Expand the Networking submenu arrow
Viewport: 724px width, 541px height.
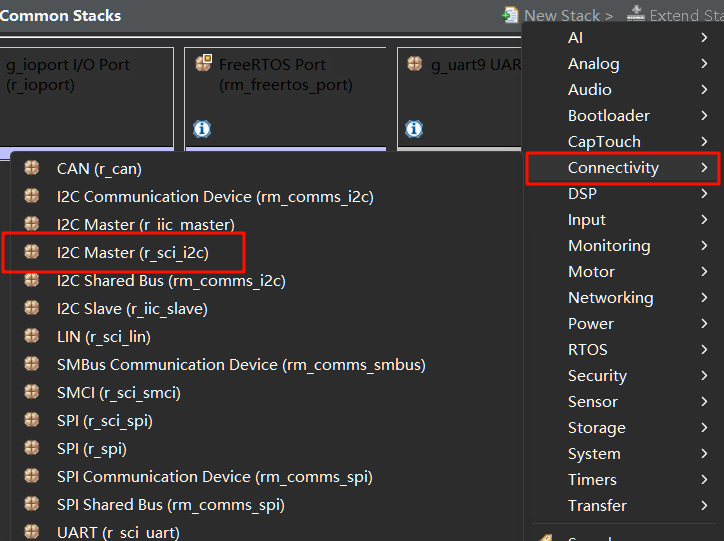pos(704,298)
